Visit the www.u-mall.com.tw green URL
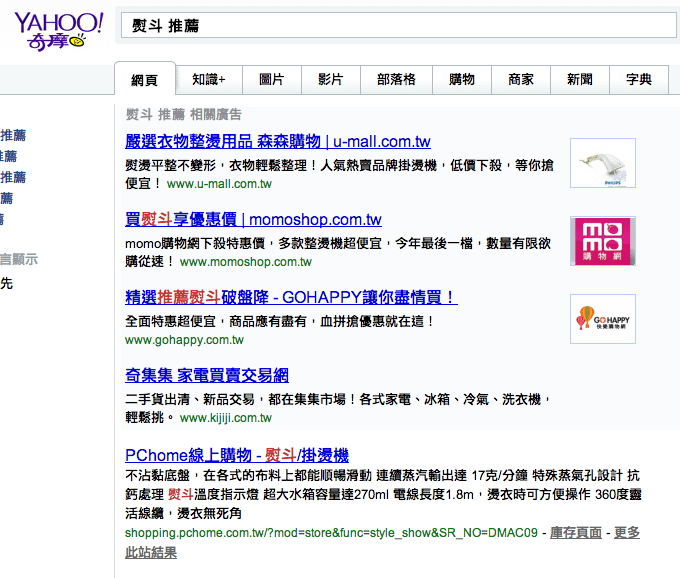Viewport: 680px width, 578px height. pos(219,184)
